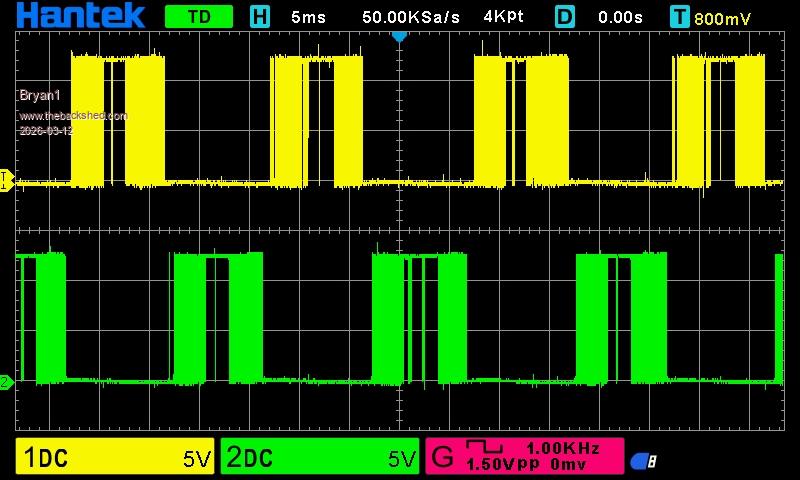Screen dimensions: 800x480
Task: Click the green TD trigger status indicator
Action: (198, 17)
